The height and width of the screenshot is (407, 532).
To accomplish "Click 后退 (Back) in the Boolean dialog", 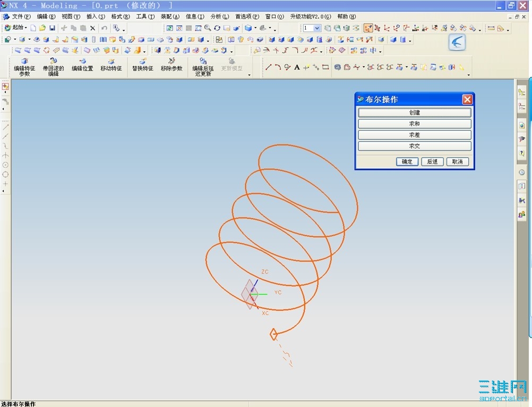I will click(x=432, y=162).
